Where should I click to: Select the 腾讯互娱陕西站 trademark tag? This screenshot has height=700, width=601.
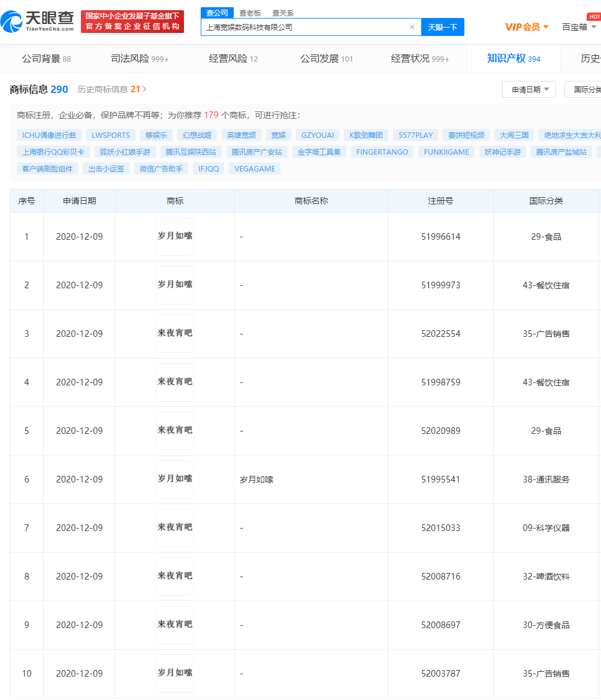click(x=191, y=152)
